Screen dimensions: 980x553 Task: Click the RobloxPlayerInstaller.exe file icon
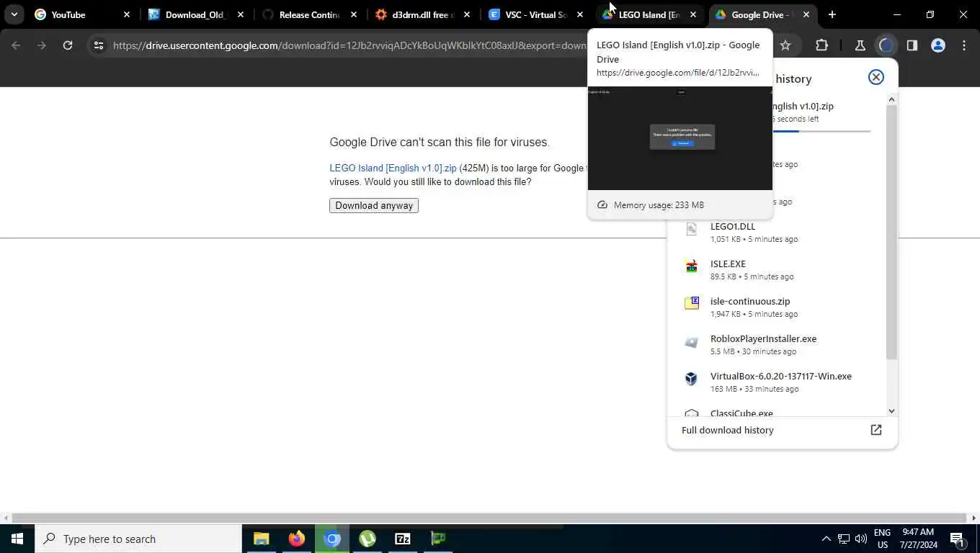click(x=692, y=341)
